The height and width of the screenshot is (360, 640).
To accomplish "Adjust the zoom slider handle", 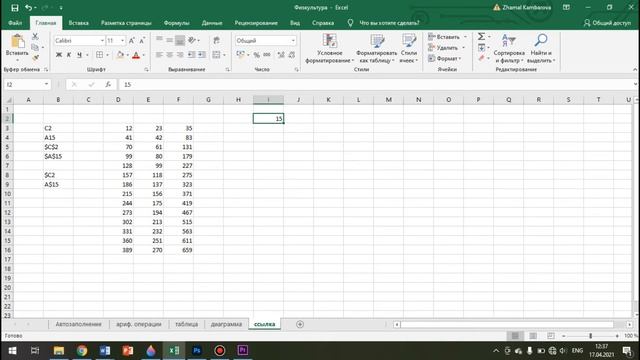I will 591,336.
